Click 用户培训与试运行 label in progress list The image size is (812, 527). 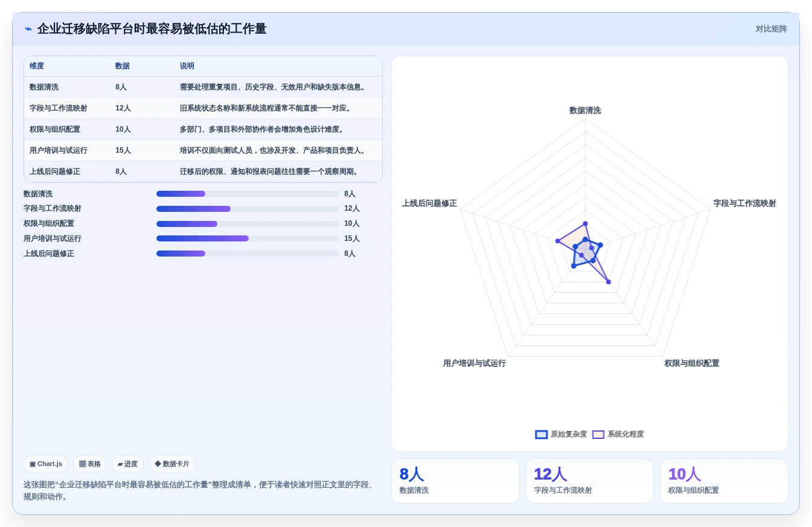[x=53, y=238]
